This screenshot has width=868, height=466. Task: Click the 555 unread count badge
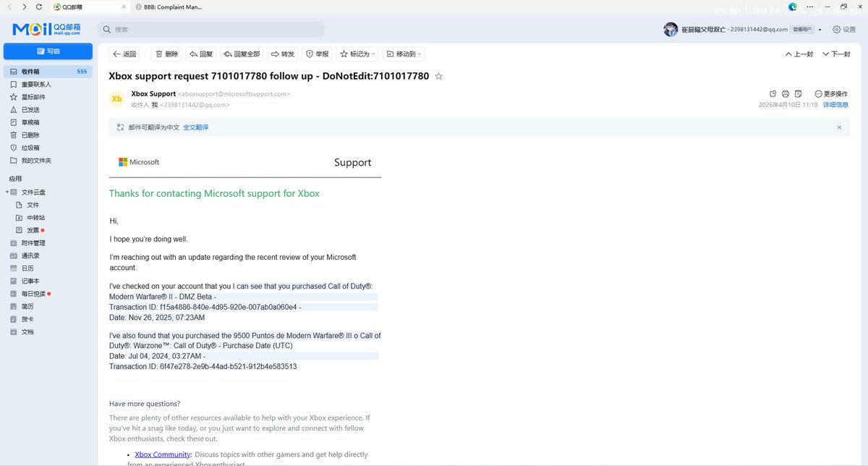tap(82, 72)
